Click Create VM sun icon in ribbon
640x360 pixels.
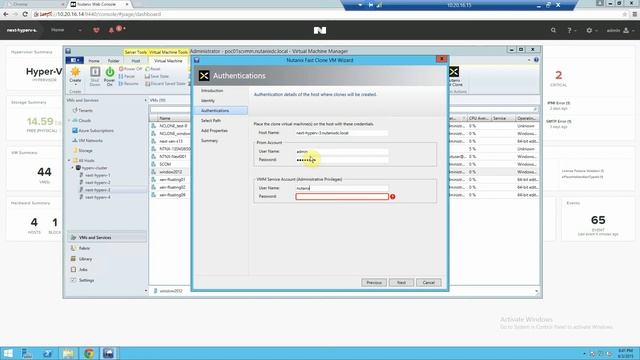coord(75,73)
